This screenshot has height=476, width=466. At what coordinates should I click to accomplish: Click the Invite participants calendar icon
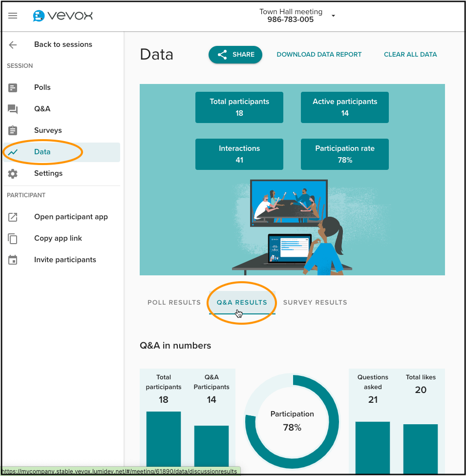12,260
